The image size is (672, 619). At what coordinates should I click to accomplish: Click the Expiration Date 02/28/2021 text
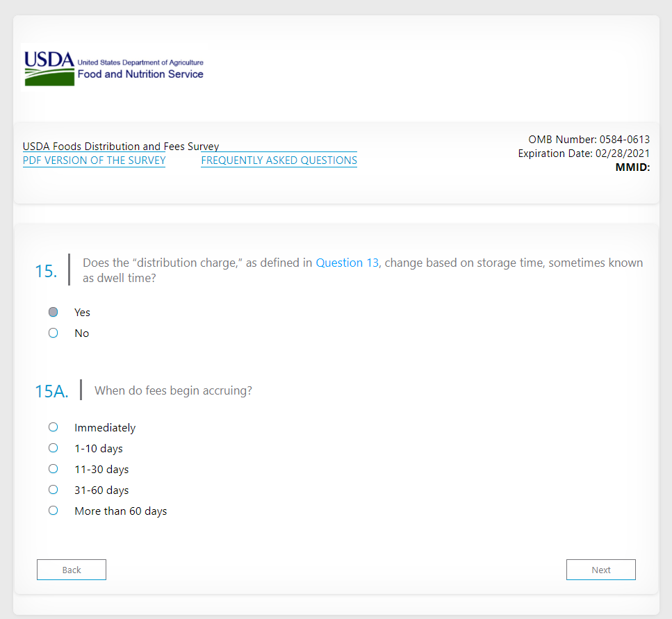click(584, 154)
